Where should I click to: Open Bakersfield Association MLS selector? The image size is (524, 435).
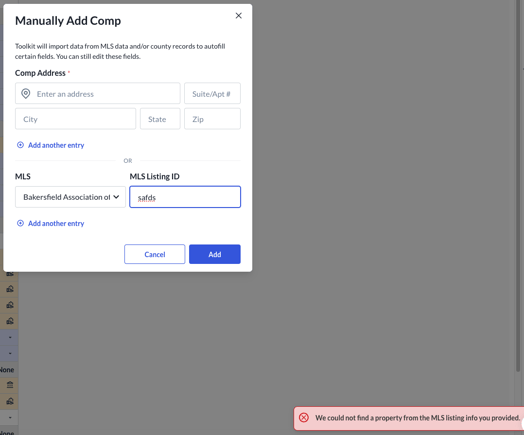(70, 197)
